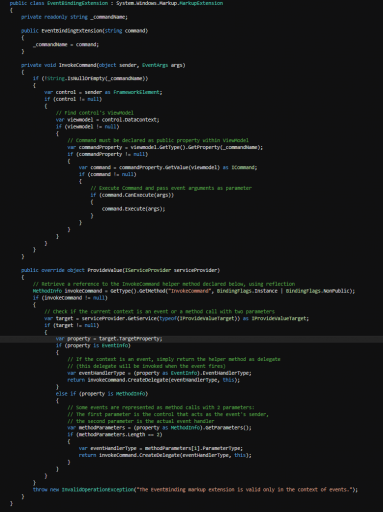The image size is (383, 512).
Task: Click the 'Retrieve a reference to the InvokeCommand' comment
Action: pos(164,284)
